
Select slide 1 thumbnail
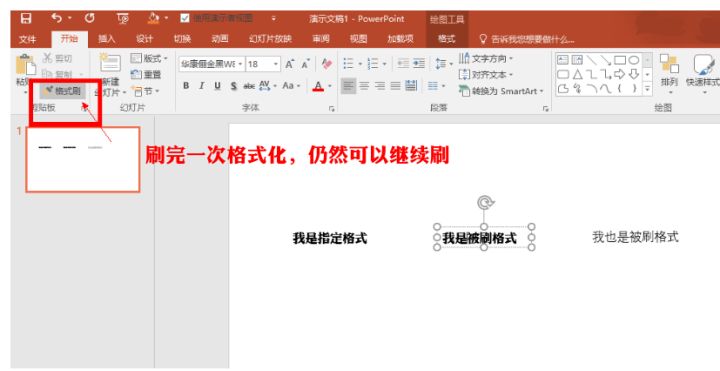click(x=83, y=159)
